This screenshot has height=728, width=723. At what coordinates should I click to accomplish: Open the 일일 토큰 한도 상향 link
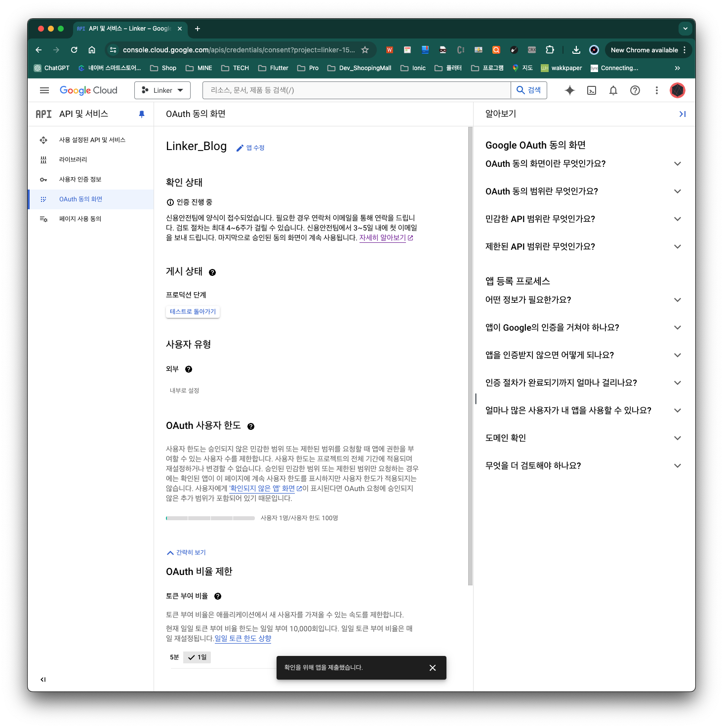(x=243, y=639)
